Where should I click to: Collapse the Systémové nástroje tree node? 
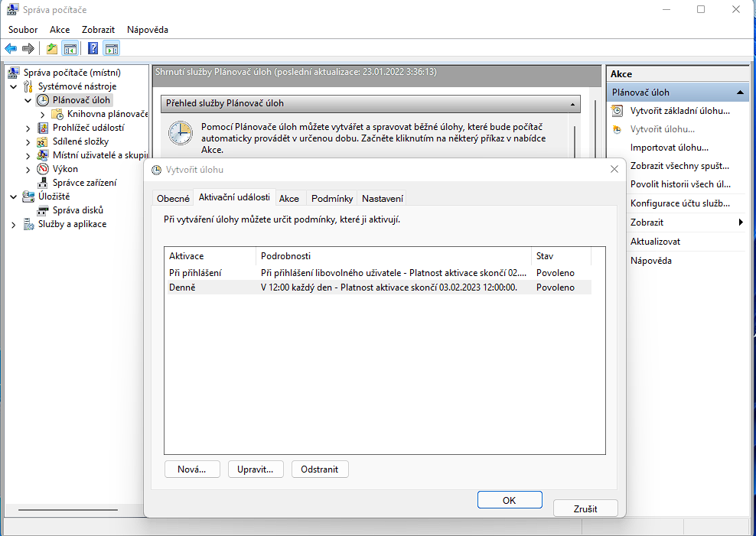14,86
